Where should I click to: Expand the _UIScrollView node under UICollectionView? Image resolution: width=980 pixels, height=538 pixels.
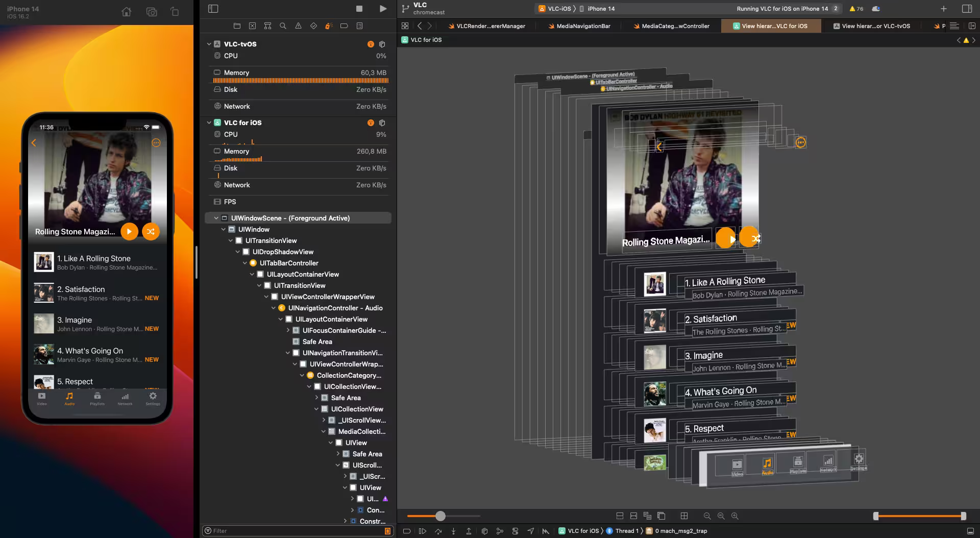pos(324,420)
